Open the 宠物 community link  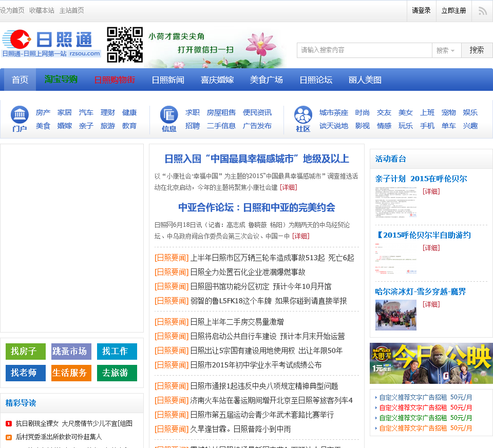click(x=449, y=112)
